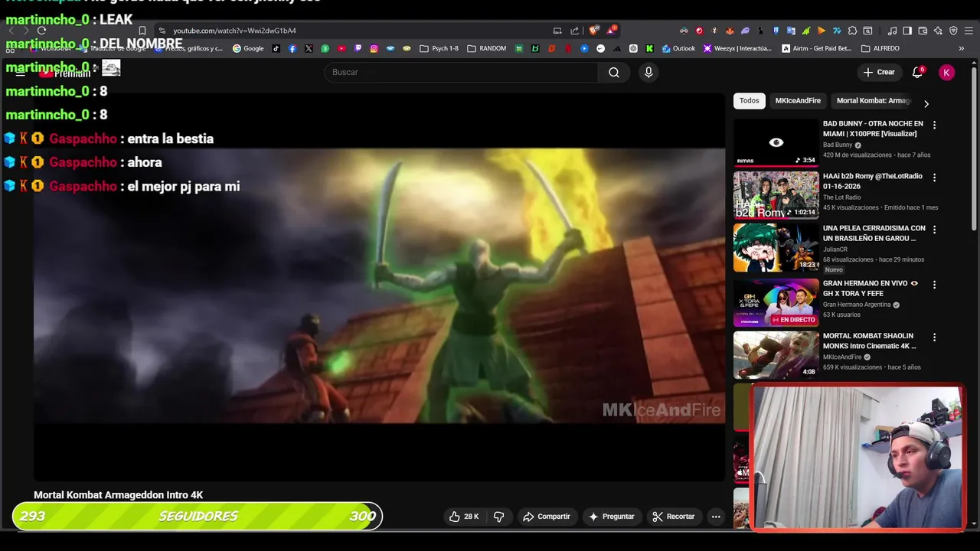This screenshot has height=551, width=980.
Task: Open options menu for Shaolin Monks video
Action: point(934,337)
